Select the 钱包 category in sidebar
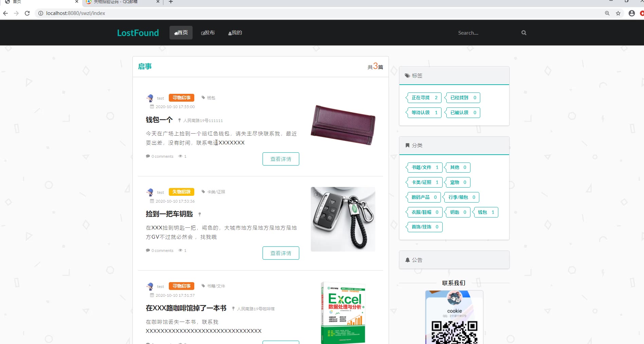Screen dimensions: 644x344 pyautogui.click(x=485, y=212)
